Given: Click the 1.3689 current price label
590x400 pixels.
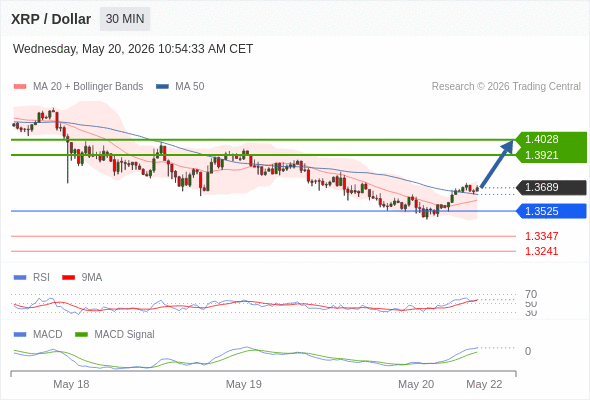Looking at the screenshot, I should pos(551,187).
